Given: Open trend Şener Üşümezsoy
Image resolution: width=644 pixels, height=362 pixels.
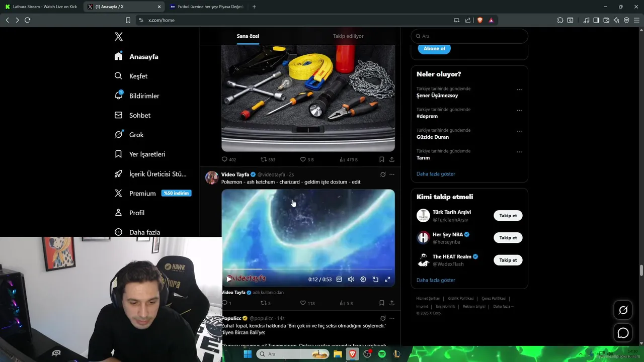Looking at the screenshot, I should click(x=437, y=96).
